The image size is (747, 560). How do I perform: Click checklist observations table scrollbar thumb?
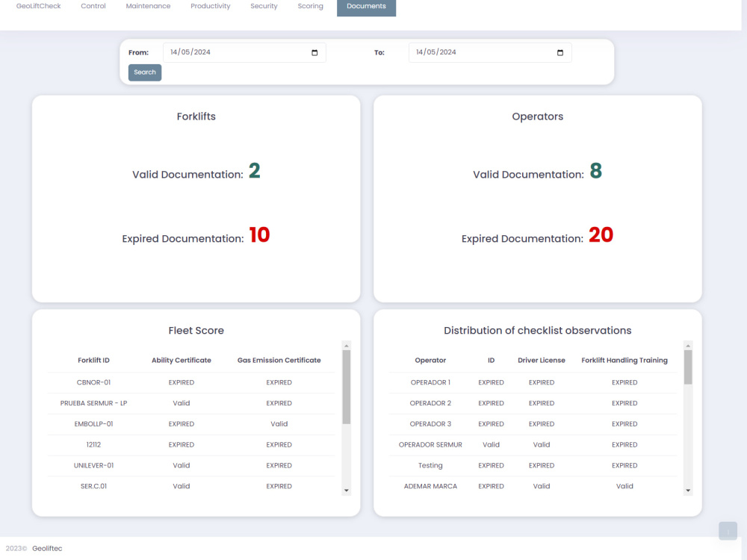coord(688,367)
